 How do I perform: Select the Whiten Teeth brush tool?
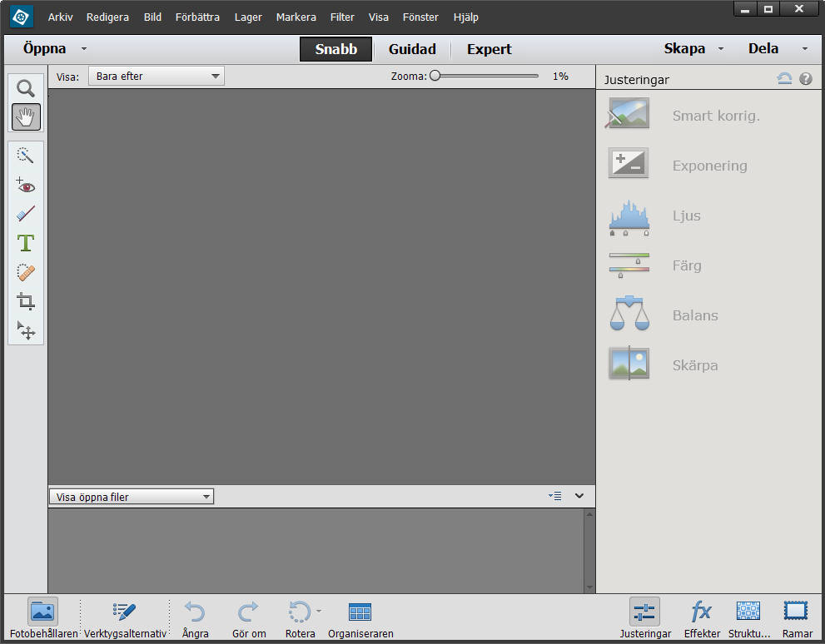point(25,214)
